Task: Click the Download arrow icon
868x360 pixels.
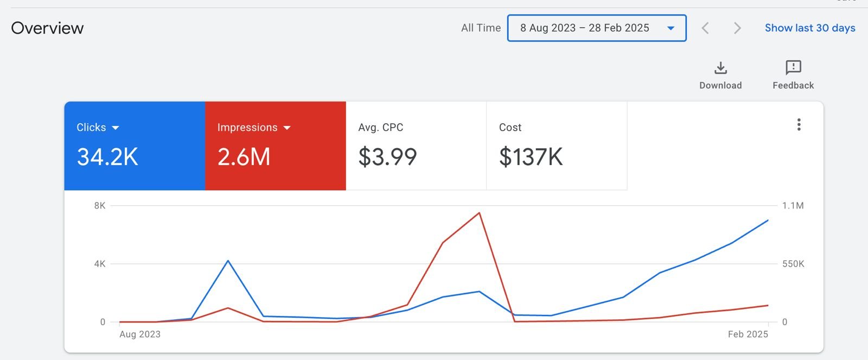Action: (720, 68)
